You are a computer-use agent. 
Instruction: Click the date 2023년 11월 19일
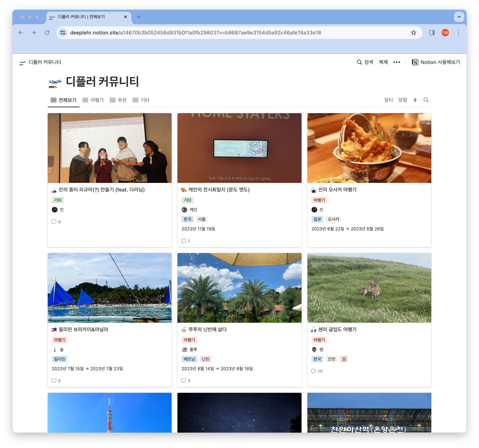[198, 229]
